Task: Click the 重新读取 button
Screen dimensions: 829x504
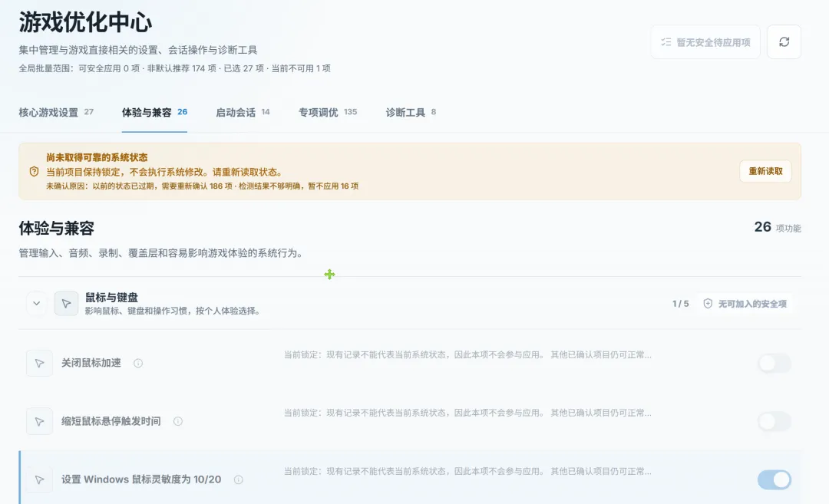Action: pos(765,171)
